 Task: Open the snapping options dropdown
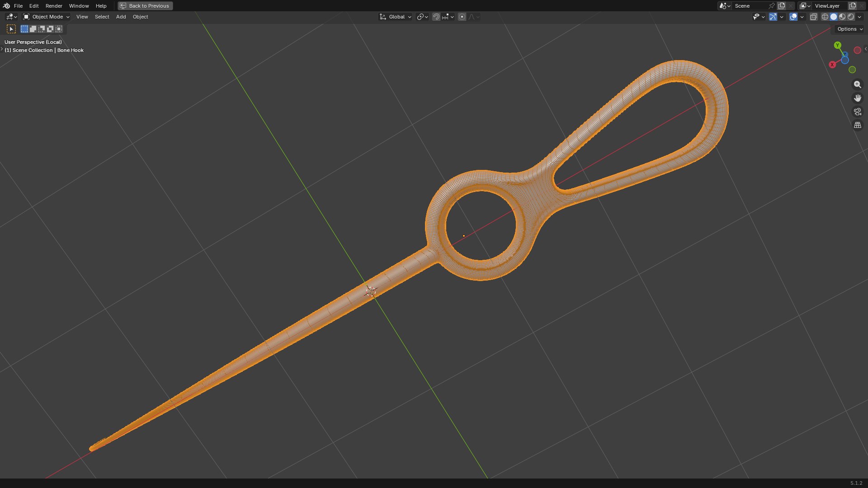click(x=448, y=17)
